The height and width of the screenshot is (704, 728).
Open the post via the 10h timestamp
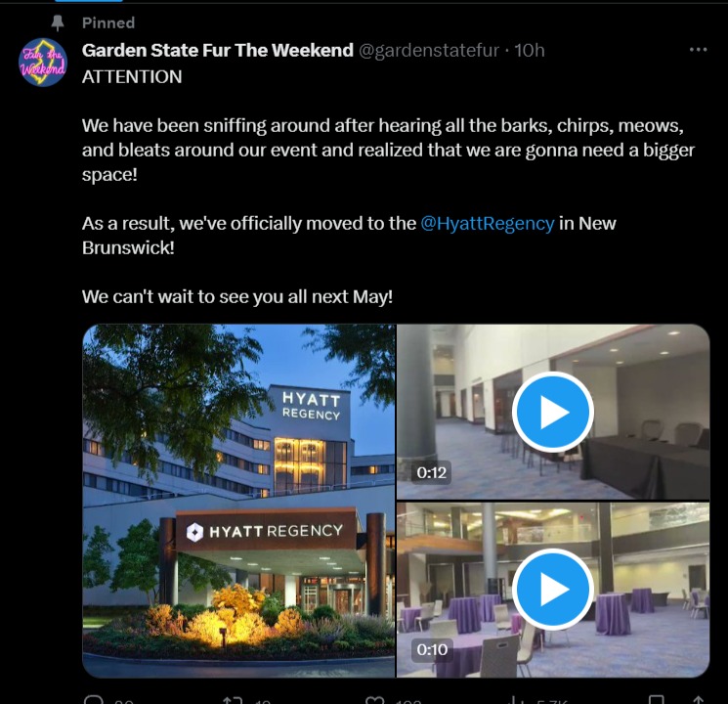coord(530,50)
